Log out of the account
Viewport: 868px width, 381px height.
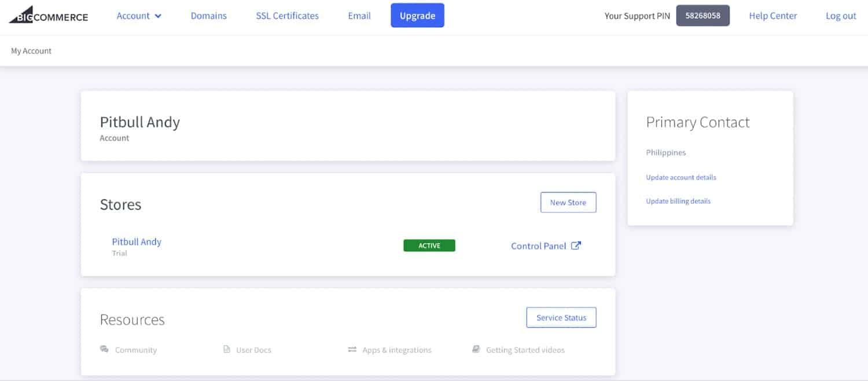tap(840, 16)
